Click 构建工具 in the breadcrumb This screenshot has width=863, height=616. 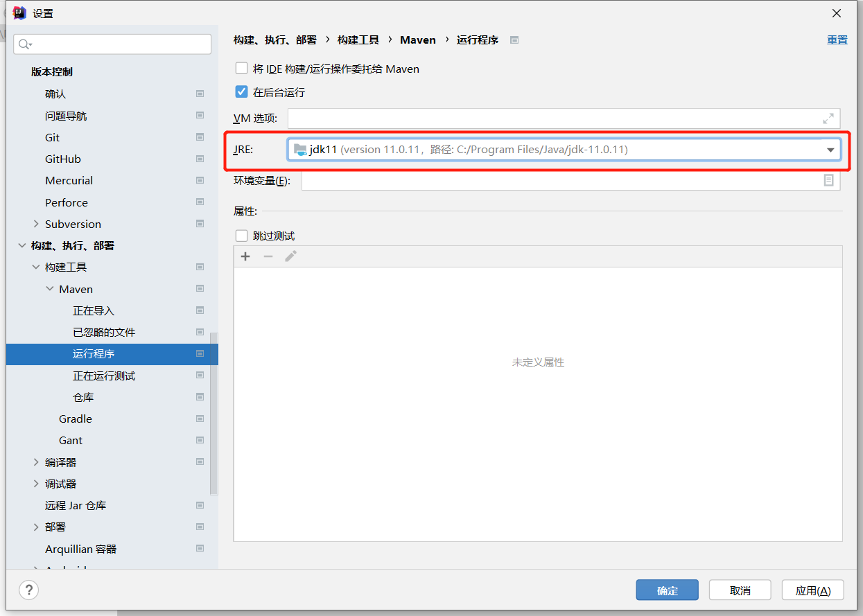tap(358, 40)
